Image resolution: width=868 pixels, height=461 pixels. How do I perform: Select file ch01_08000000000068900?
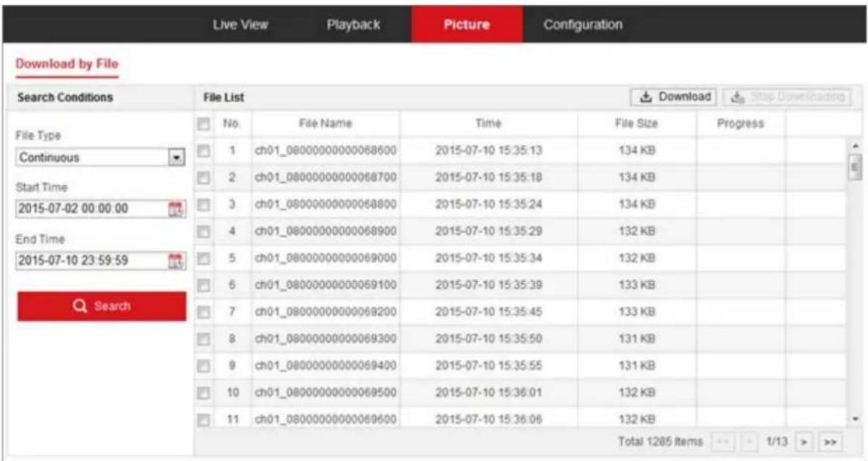[x=325, y=231]
